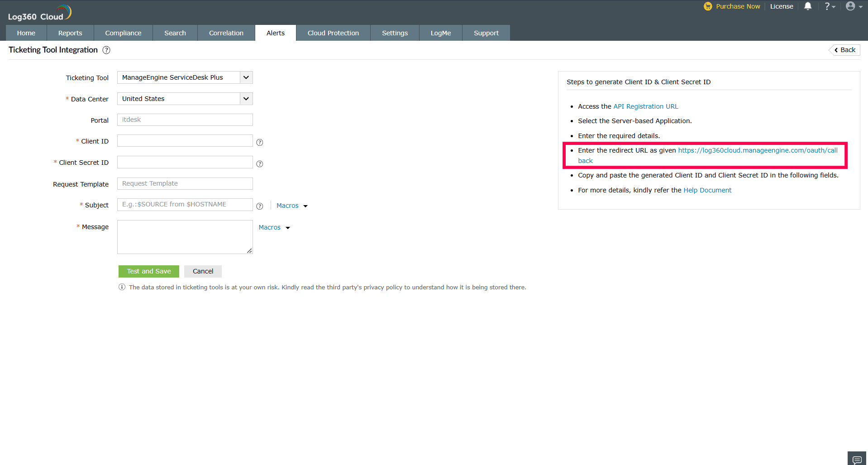Screen dimensions: 868x465
Task: Click the Cancel button
Action: (x=203, y=271)
